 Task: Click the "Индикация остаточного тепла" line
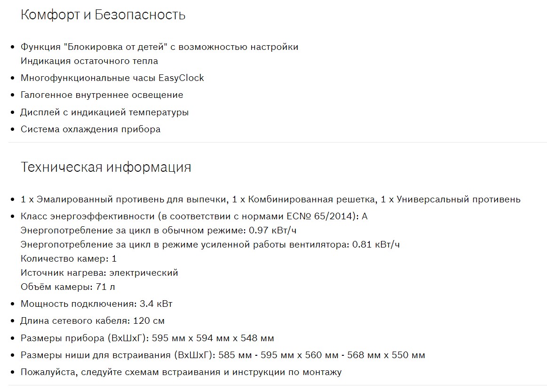[89, 61]
